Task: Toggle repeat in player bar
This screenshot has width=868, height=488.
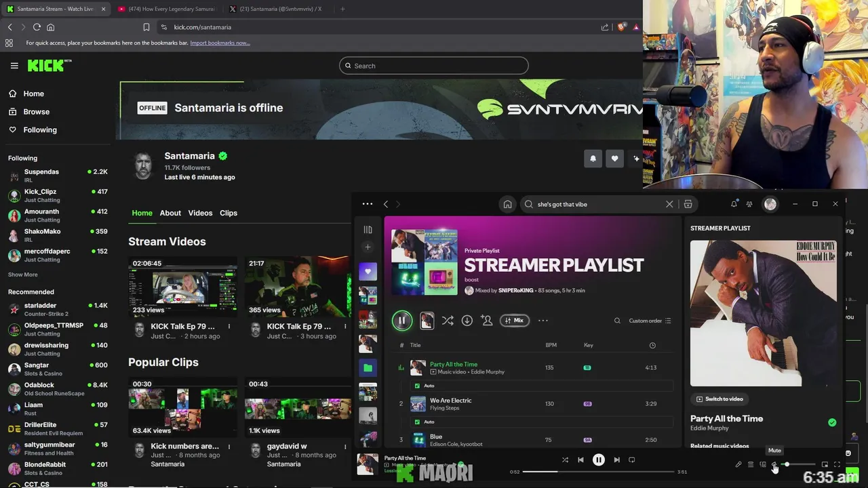Action: [x=631, y=460]
